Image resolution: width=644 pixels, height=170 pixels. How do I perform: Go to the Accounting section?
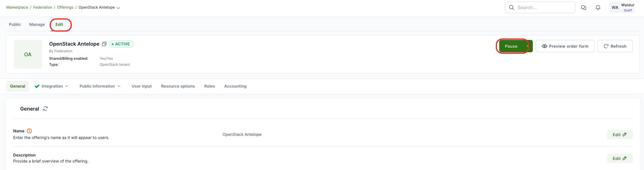click(235, 86)
